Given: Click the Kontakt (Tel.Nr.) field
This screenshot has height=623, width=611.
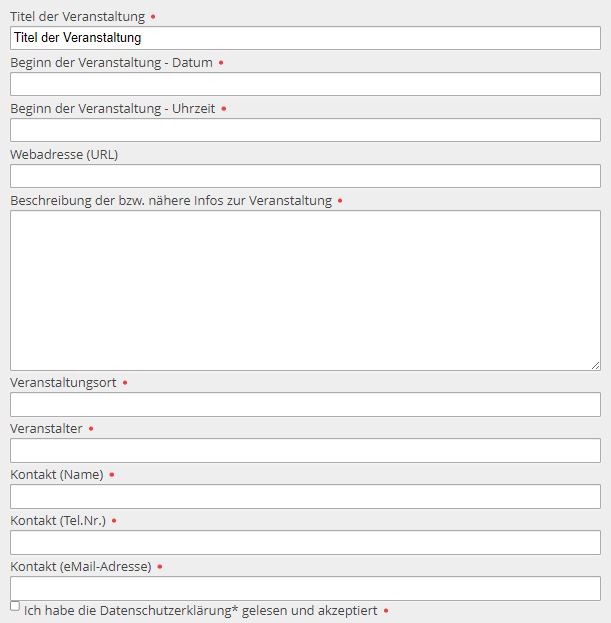Looking at the screenshot, I should coord(305,542).
